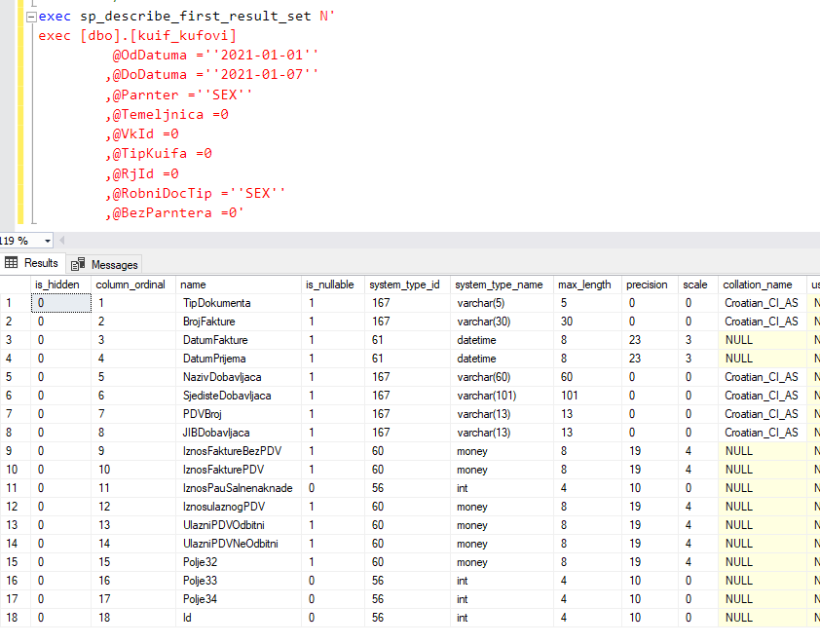Screen dimensions: 820x644
Task: Select the system_type_id column header
Action: (x=407, y=284)
